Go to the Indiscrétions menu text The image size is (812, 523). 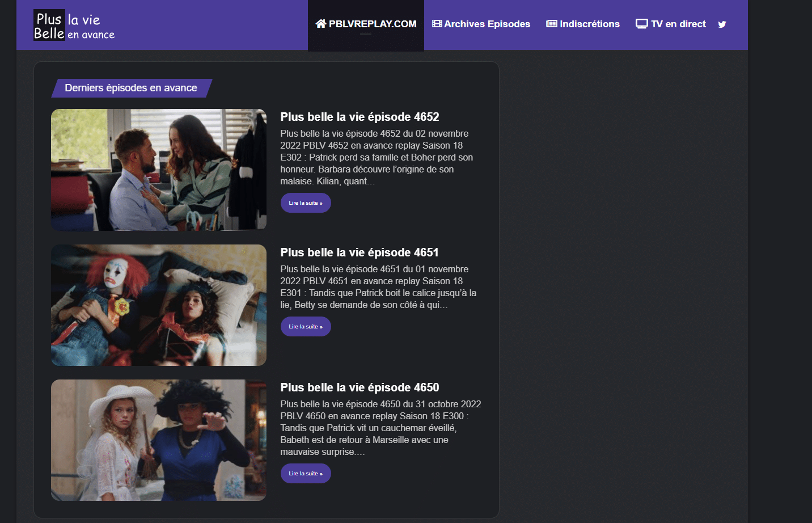click(x=590, y=24)
